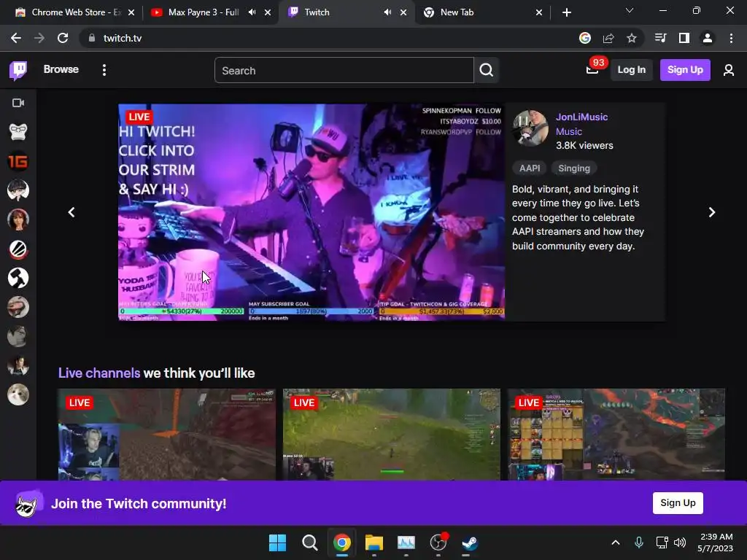Open the first live channel thumbnail with lava
Screen dimensions: 747x560
tap(167, 435)
